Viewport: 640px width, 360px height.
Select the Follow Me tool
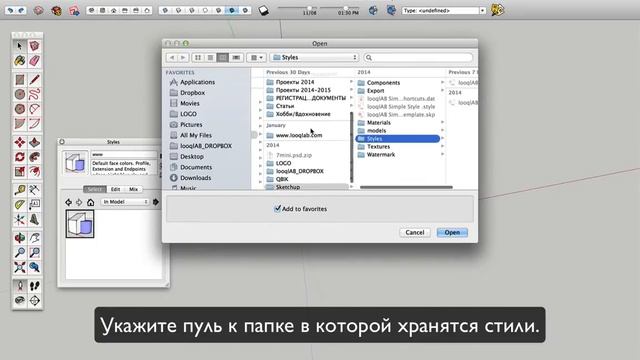tap(35, 157)
